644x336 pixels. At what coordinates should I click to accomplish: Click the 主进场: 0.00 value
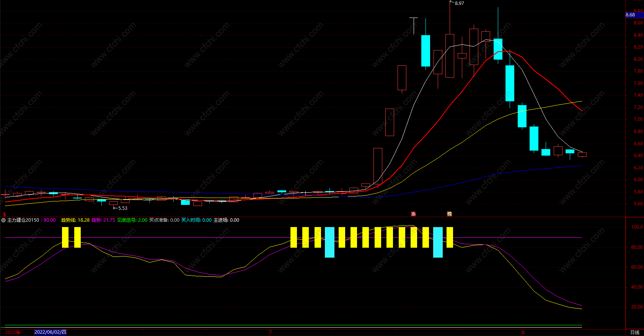coord(226,220)
